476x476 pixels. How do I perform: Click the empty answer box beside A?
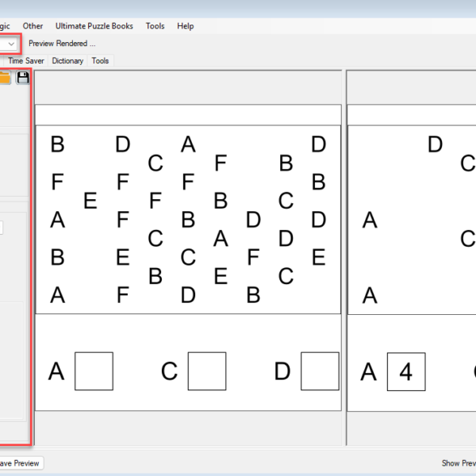point(94,371)
